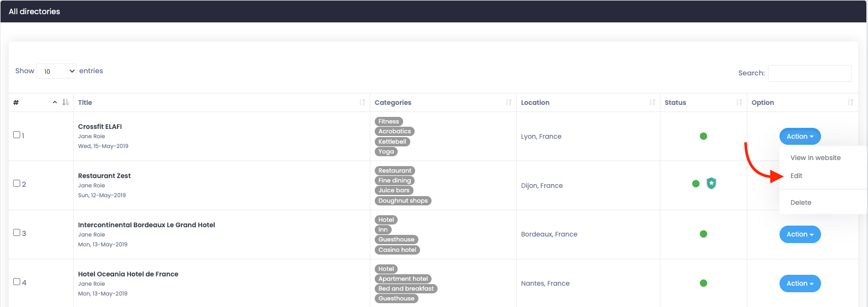Open the Action dropdown for Intercontinental Bordeaux
The image size is (868, 307).
coord(800,234)
